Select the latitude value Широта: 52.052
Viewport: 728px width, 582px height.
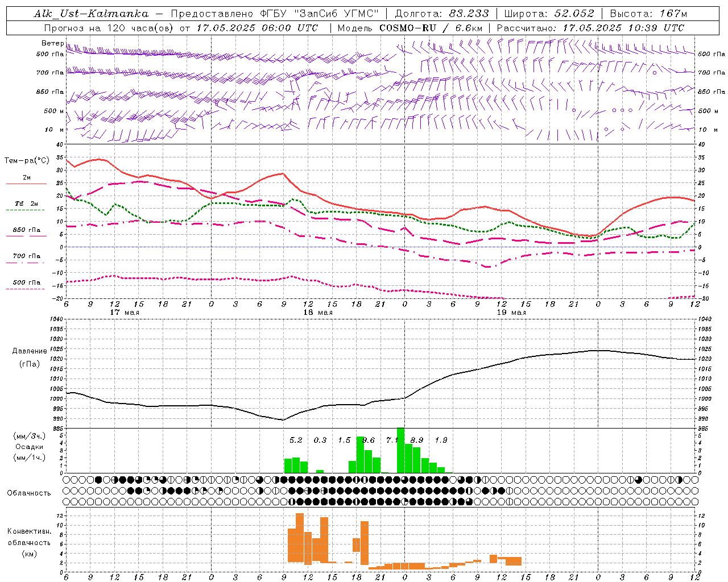(549, 14)
